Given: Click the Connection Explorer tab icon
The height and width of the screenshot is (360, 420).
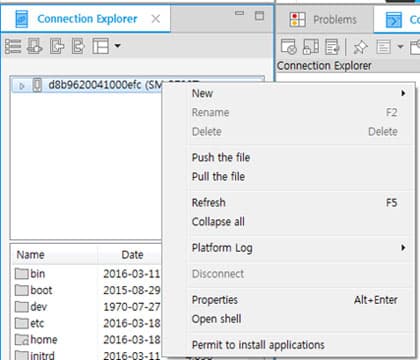Looking at the screenshot, I should [x=22, y=19].
